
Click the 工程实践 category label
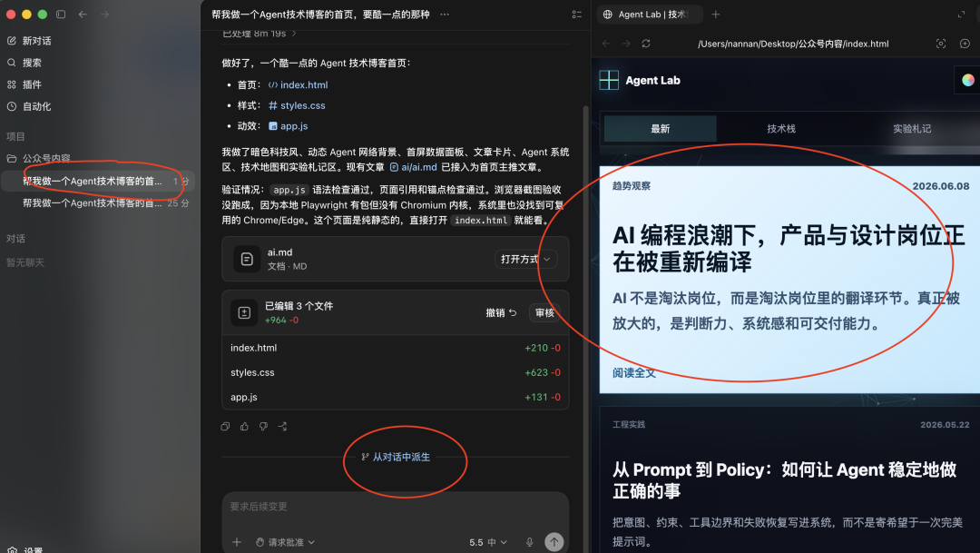(629, 424)
